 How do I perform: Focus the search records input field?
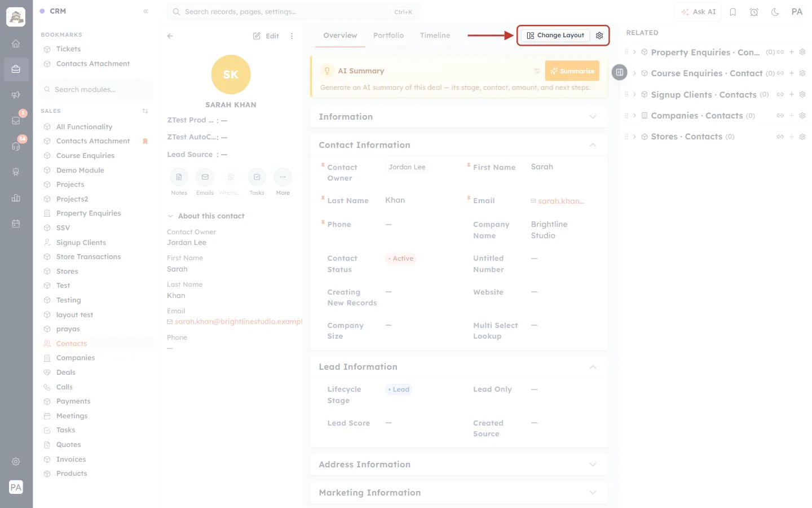tap(294, 12)
